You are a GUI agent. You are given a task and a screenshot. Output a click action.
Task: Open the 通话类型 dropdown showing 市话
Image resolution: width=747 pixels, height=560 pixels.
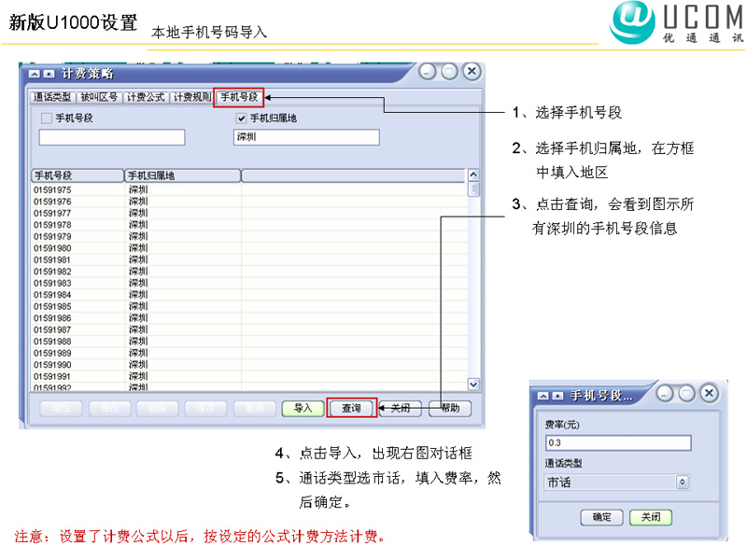[x=616, y=483]
